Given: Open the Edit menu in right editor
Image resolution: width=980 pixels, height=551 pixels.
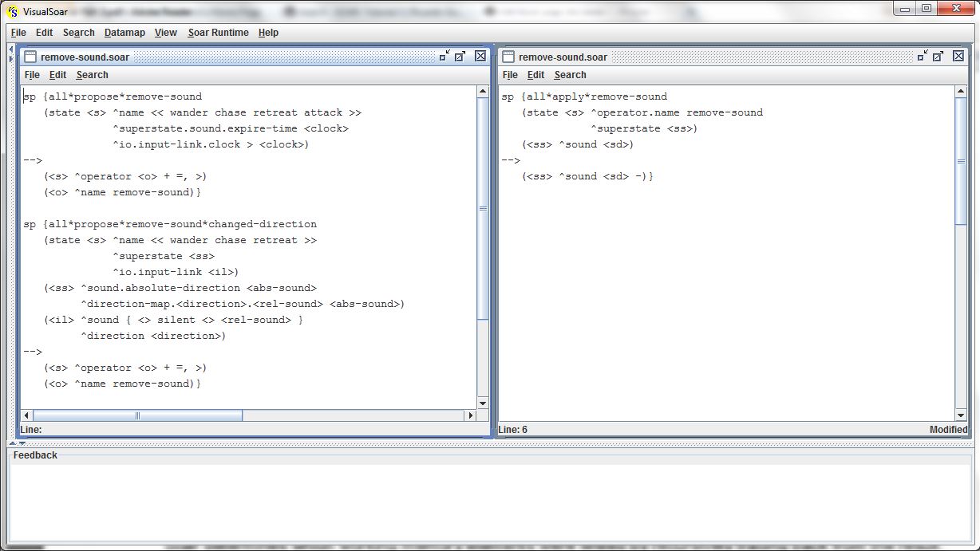Looking at the screenshot, I should tap(535, 75).
